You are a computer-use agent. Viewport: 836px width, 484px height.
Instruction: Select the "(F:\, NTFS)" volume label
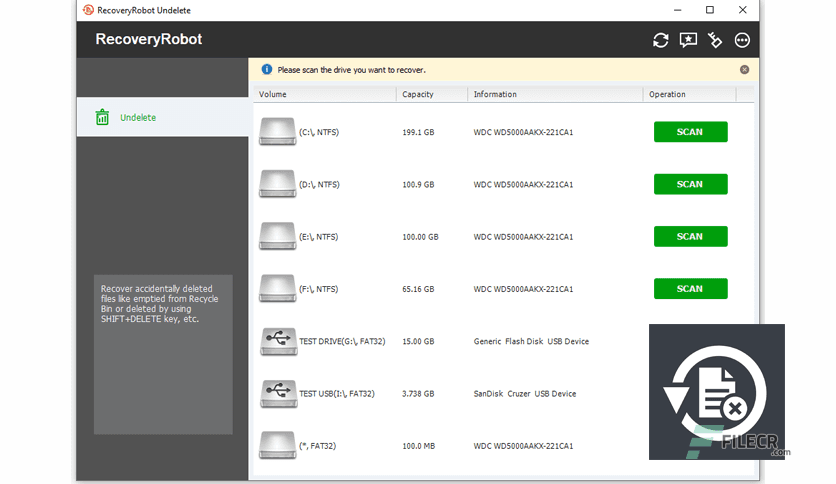pyautogui.click(x=319, y=289)
